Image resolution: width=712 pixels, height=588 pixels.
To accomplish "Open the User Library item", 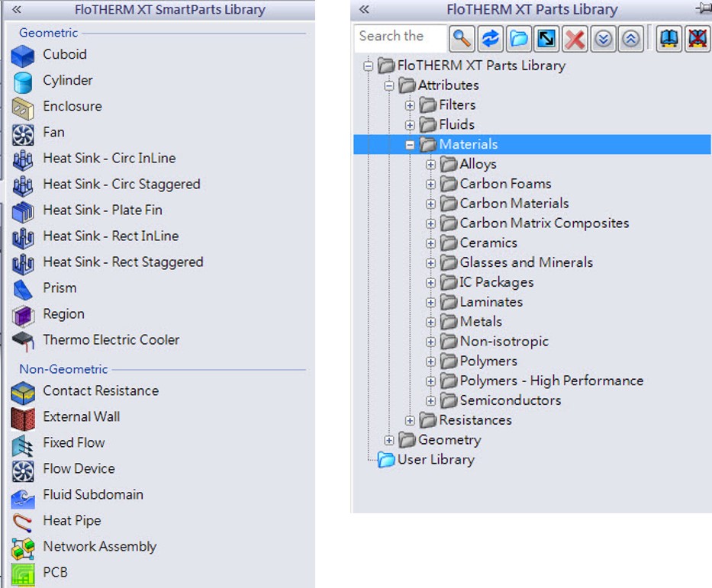I will (x=435, y=460).
